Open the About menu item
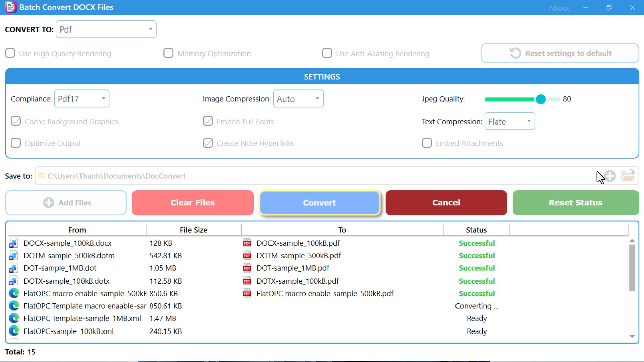Screen dimensions: 644x362 pyautogui.click(x=558, y=8)
